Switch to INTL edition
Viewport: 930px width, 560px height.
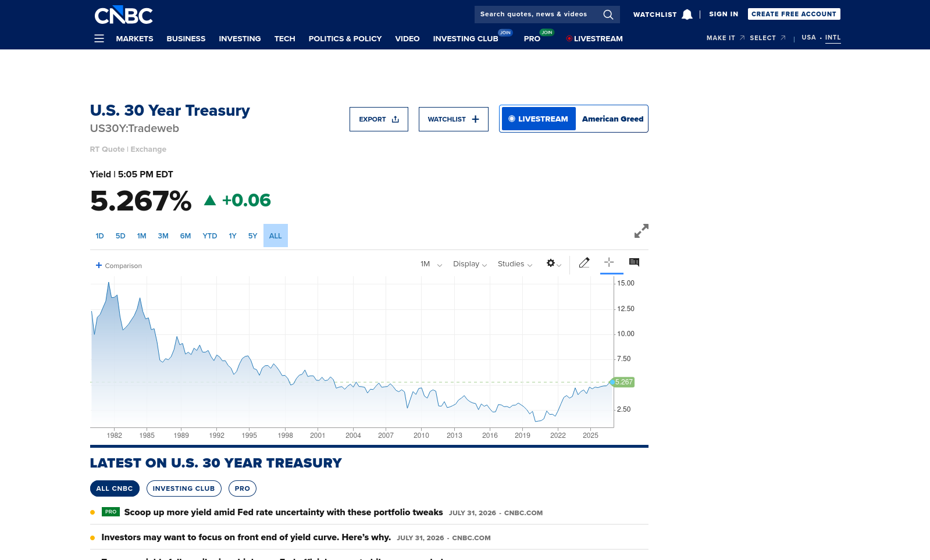(x=833, y=37)
